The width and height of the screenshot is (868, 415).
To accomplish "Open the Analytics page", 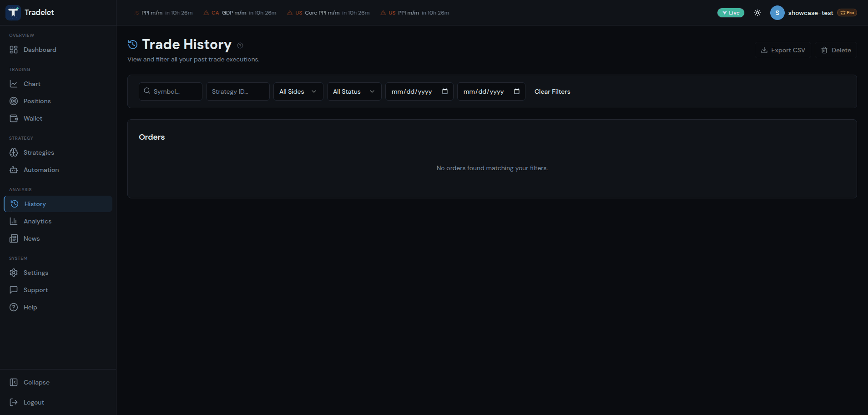I will (37, 221).
